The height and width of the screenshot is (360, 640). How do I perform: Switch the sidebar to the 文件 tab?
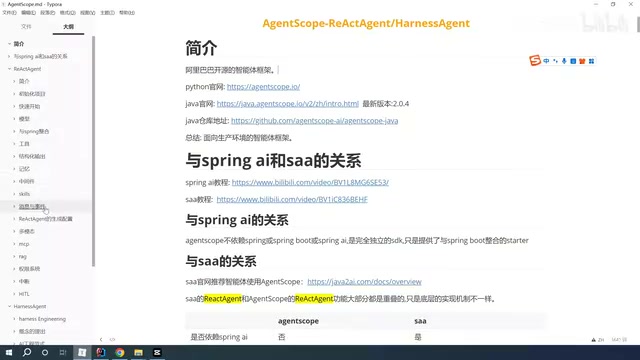pos(26,27)
